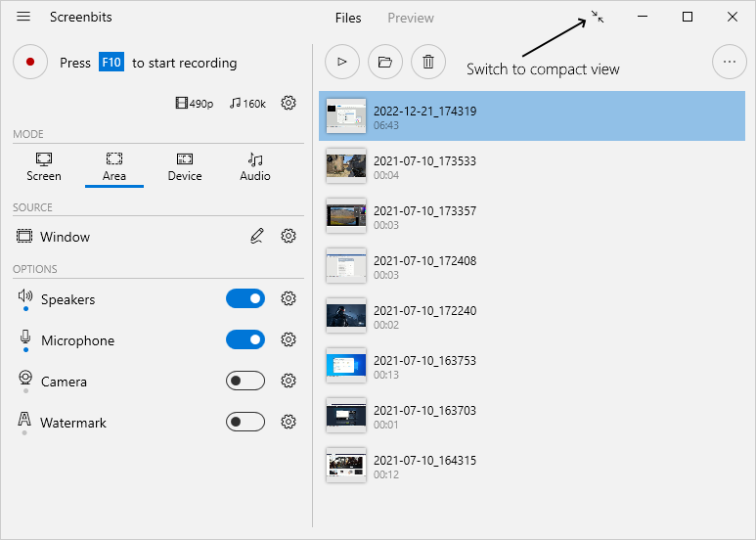This screenshot has width=756, height=540.
Task: Click the Window source option
Action: [54, 237]
